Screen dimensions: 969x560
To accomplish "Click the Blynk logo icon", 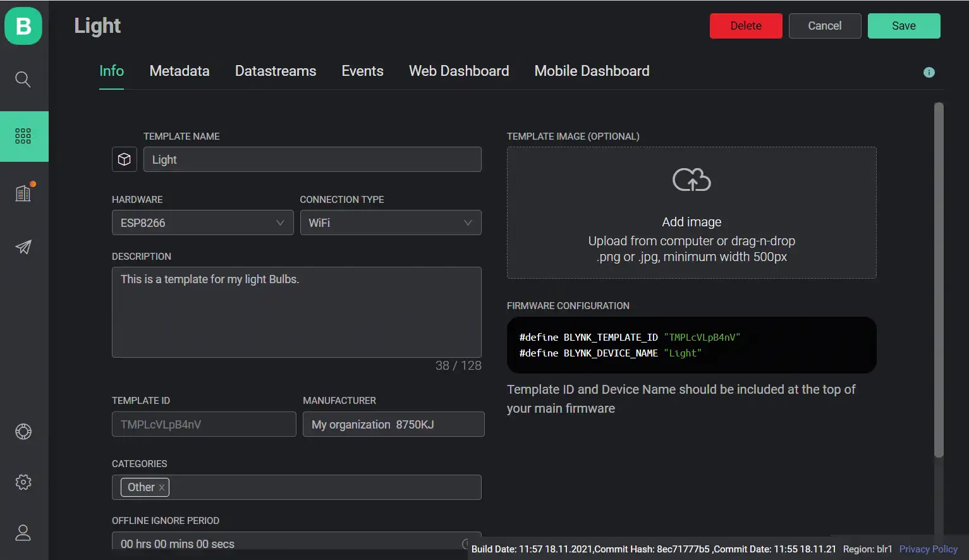I will tap(23, 26).
